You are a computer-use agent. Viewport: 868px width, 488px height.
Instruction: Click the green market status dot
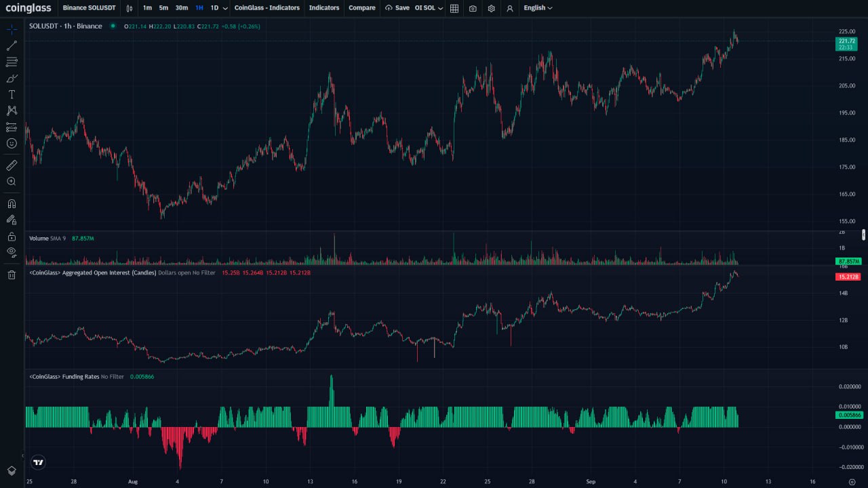point(113,26)
